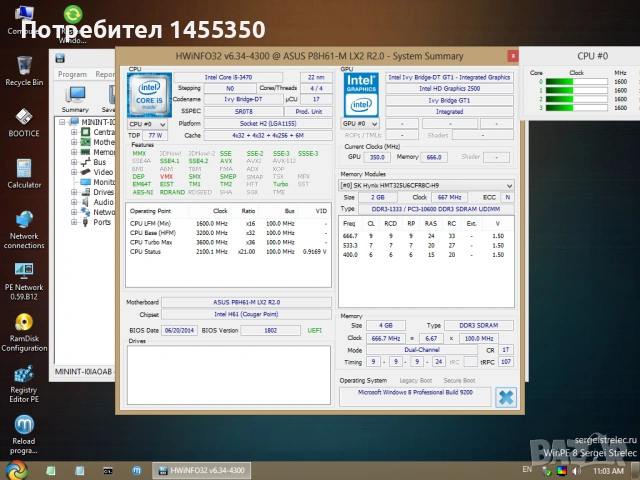
Task: Expand the Central Processor tree node
Action: 74,132
